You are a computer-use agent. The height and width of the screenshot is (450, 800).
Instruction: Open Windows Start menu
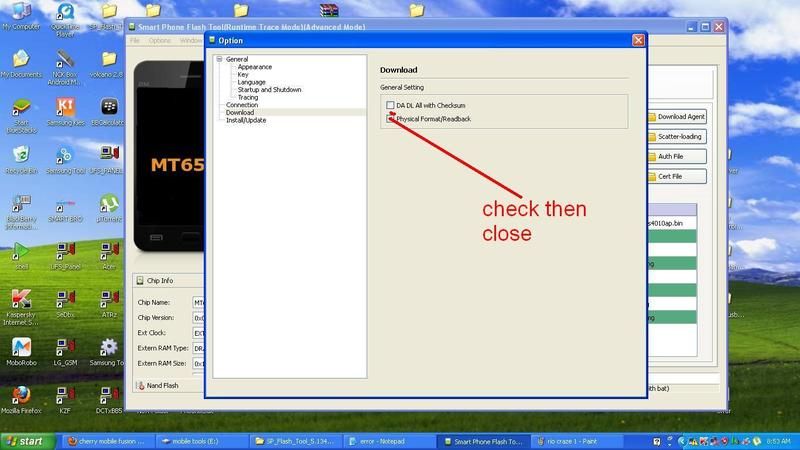(x=28, y=441)
